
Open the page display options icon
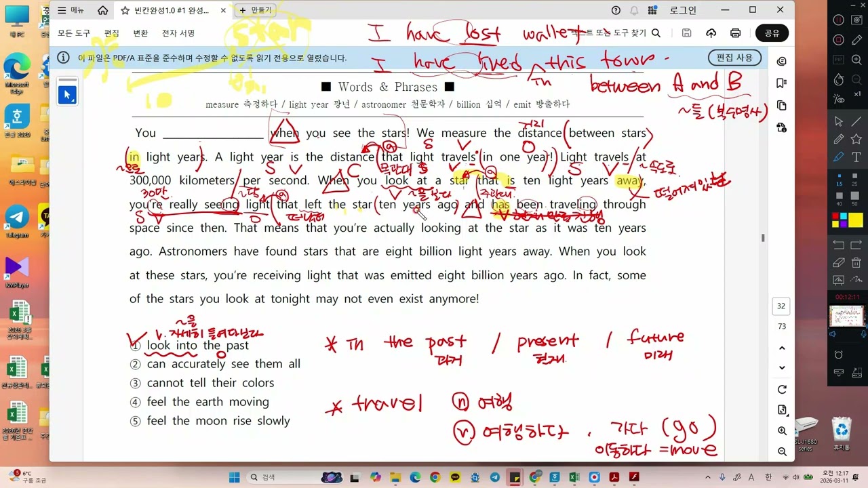pyautogui.click(x=781, y=410)
